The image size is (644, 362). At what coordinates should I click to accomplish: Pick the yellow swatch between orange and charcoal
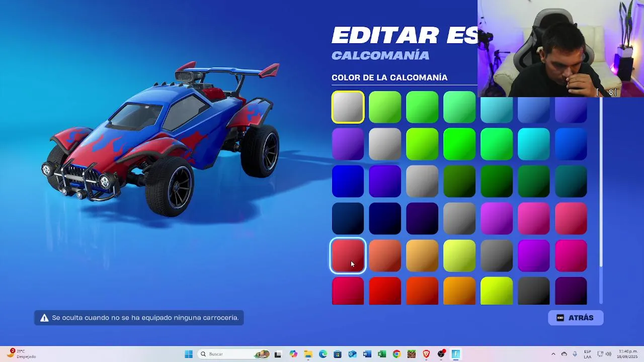click(x=497, y=291)
